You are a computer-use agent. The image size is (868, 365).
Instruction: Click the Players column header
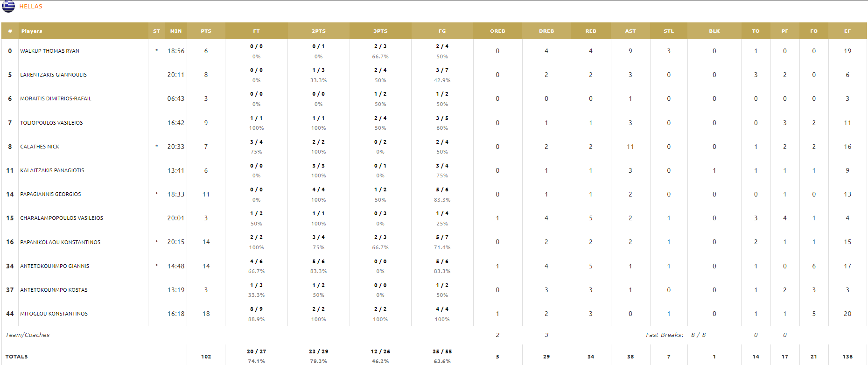click(32, 31)
